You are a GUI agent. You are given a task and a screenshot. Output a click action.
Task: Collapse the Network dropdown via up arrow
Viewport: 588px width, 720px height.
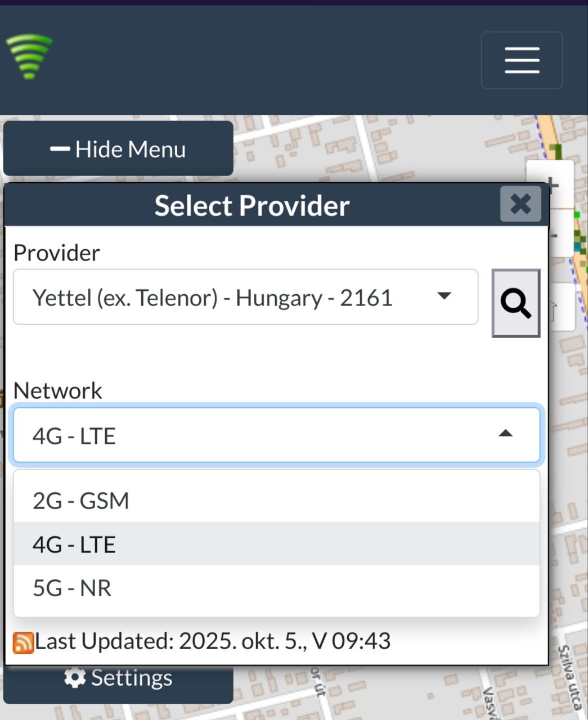click(x=505, y=433)
